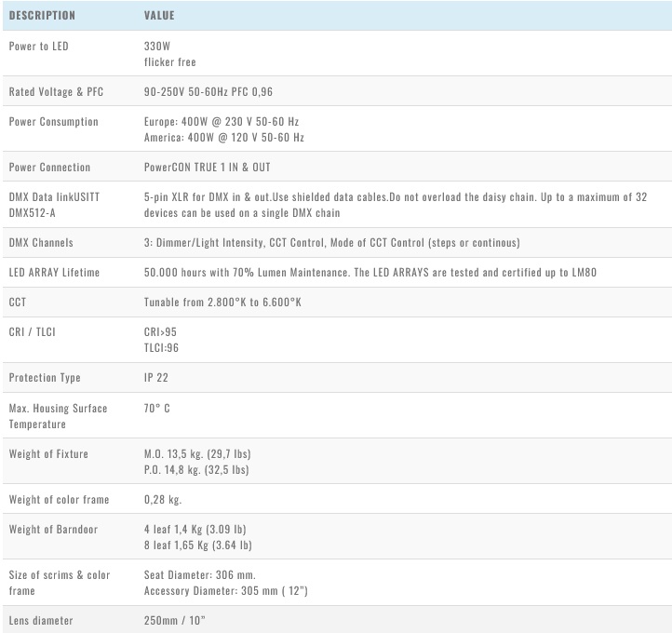672x633 pixels.
Task: Click the 'DMX Channels' row label
Action: (41, 243)
